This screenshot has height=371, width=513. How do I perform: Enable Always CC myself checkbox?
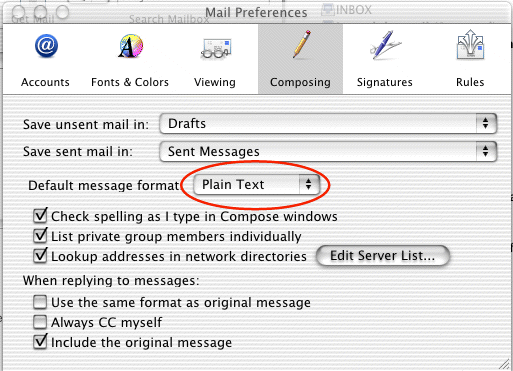tap(40, 322)
